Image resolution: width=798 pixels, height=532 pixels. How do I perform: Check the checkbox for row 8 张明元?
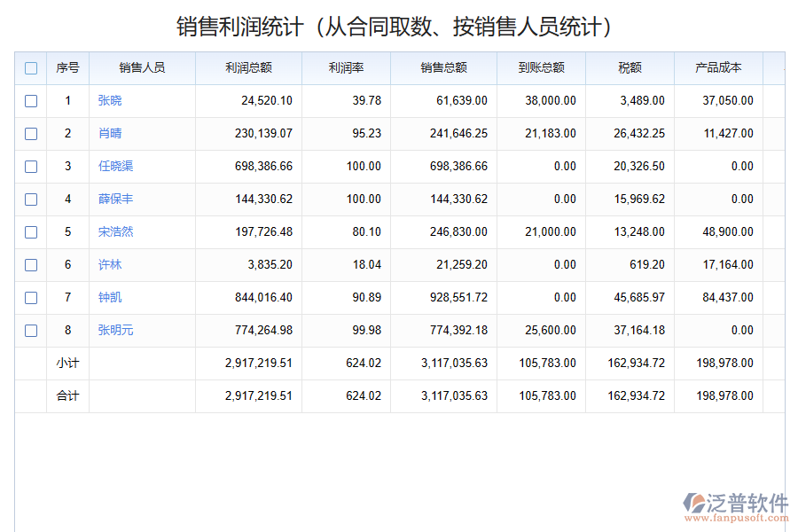coord(31,330)
